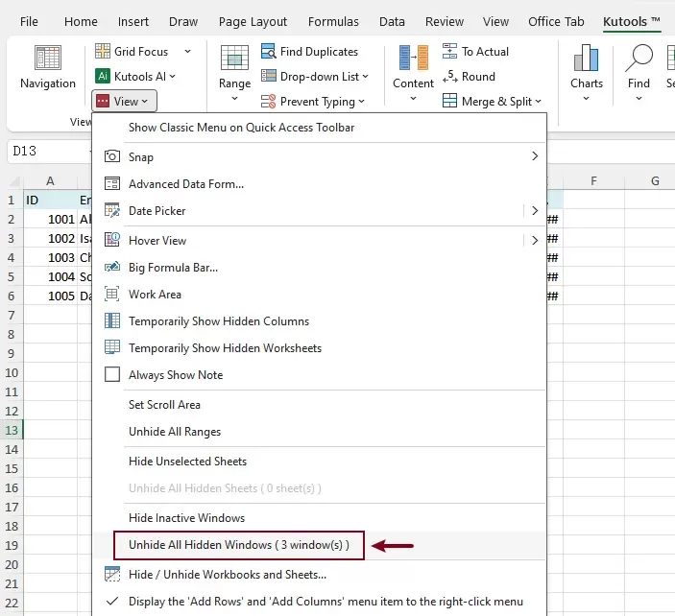Open Hide / Unhide Workbooks and Sheets
The width and height of the screenshot is (675, 616).
319,575
